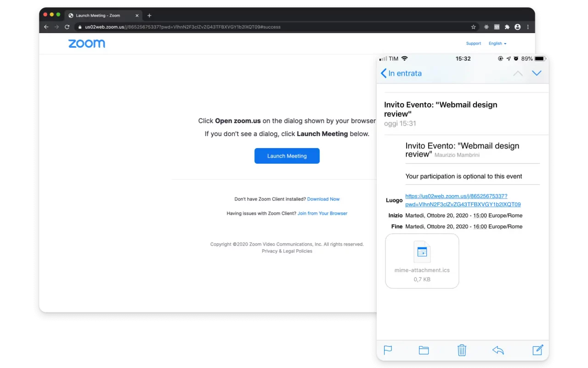This screenshot has width=588, height=368.
Task: Go to next message with down chevron
Action: click(x=536, y=73)
